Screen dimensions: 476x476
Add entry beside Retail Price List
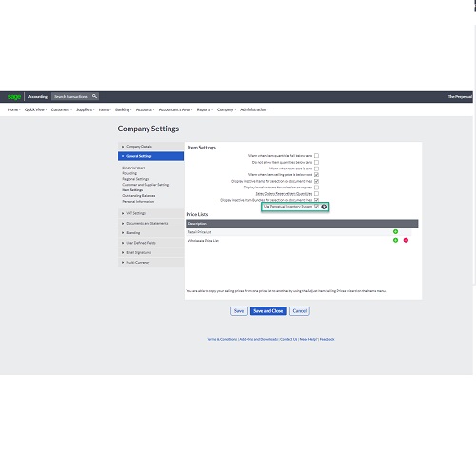pyautogui.click(x=395, y=231)
